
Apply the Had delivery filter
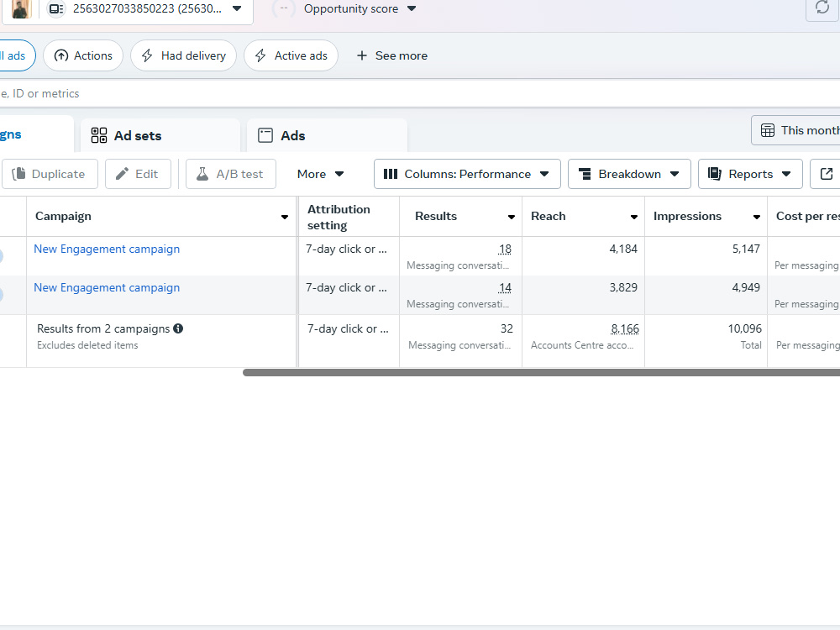pos(183,55)
